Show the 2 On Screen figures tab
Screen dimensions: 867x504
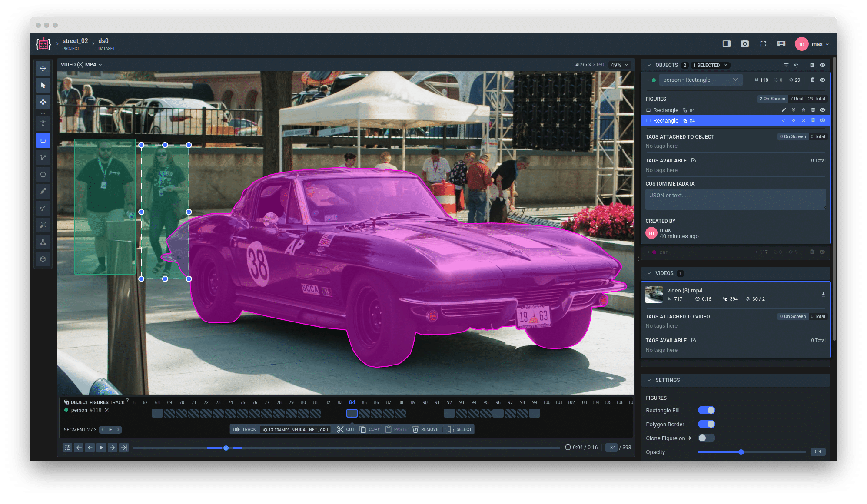772,99
